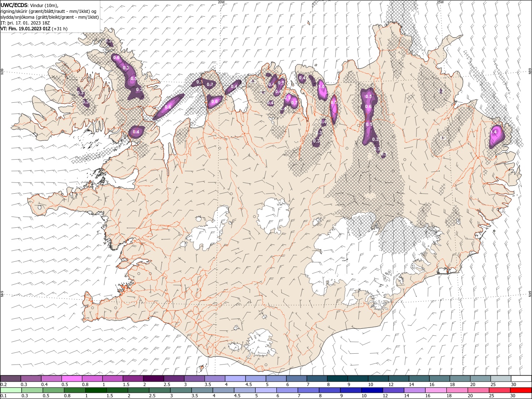This screenshot has width=532, height=399.
Task: Click the 15W longitude label at the top edge
Action: point(440,2)
